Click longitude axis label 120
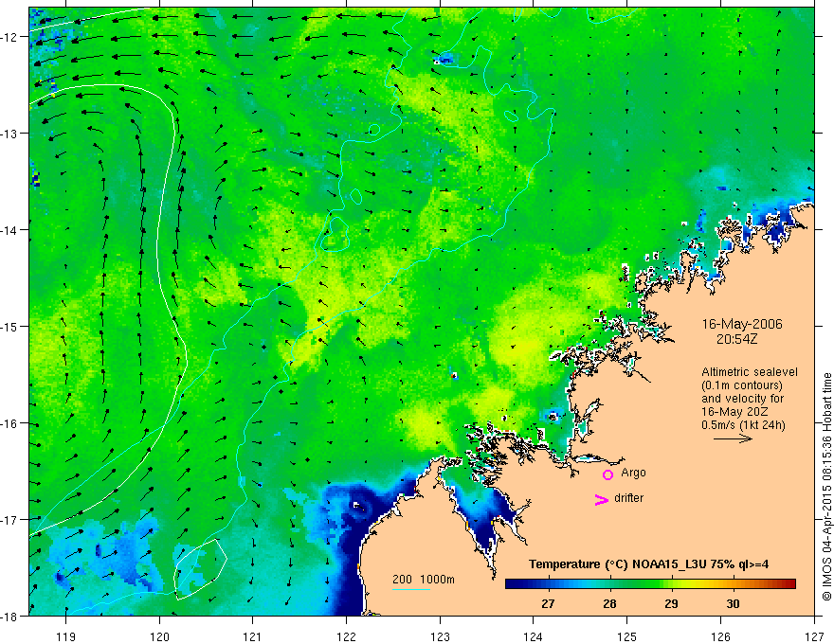This screenshot has width=834, height=644. coord(159,636)
